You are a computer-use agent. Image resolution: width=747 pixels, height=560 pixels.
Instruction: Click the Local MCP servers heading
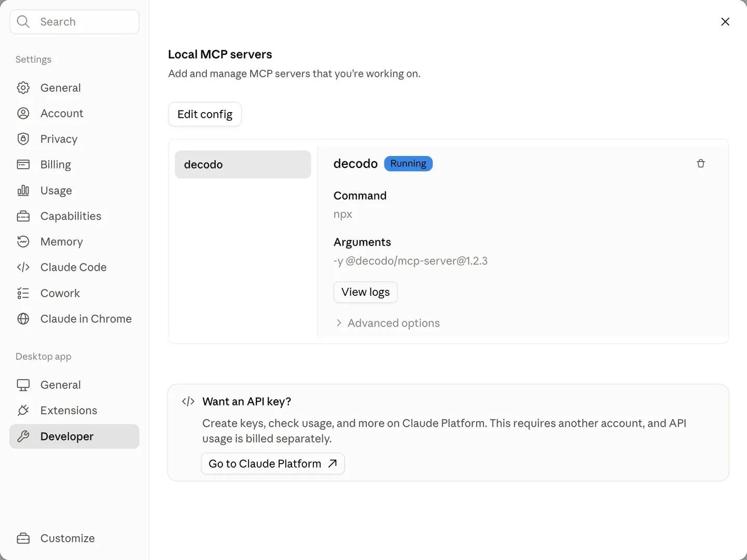[x=220, y=54]
